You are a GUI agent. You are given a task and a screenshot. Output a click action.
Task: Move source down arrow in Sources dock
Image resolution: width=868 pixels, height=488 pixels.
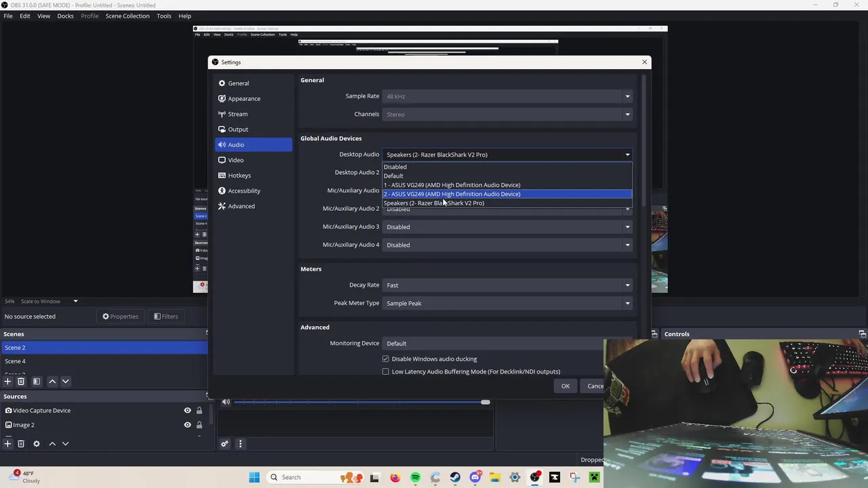click(x=66, y=444)
